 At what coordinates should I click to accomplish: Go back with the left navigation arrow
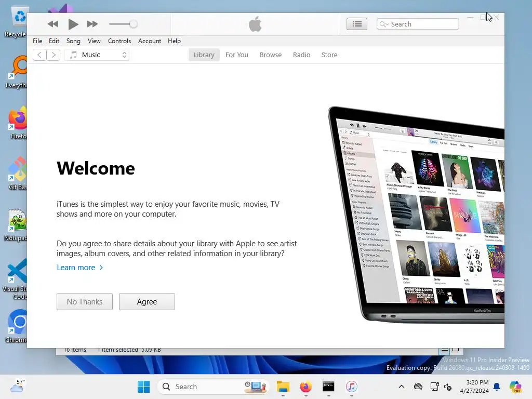tap(39, 55)
